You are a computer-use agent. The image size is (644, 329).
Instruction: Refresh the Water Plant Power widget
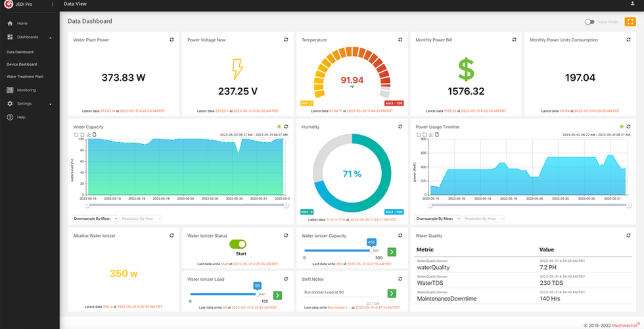(172, 39)
